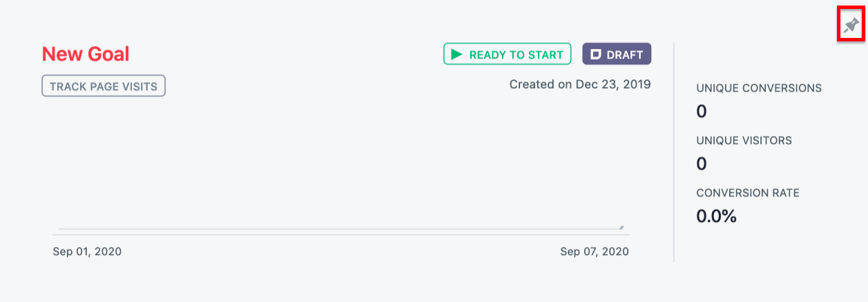Screen dimensions: 868x302
Task: Click the unique conversions value of 0
Action: 702,111
